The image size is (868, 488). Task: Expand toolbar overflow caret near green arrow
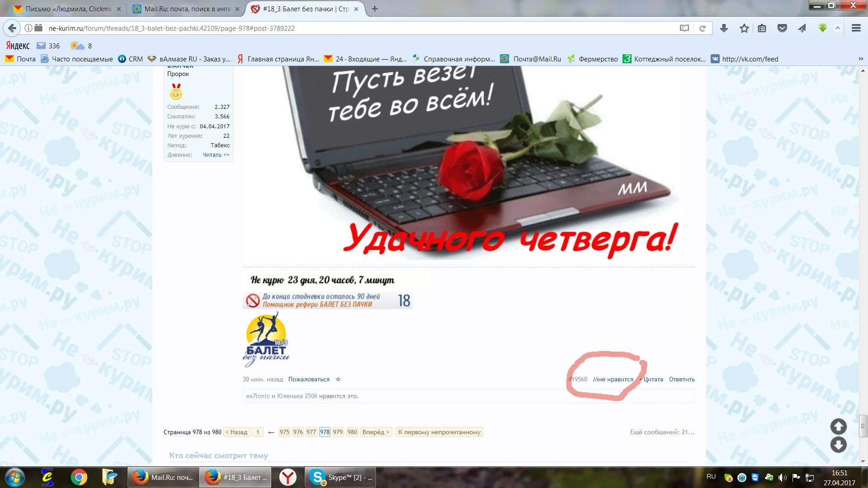(x=837, y=28)
